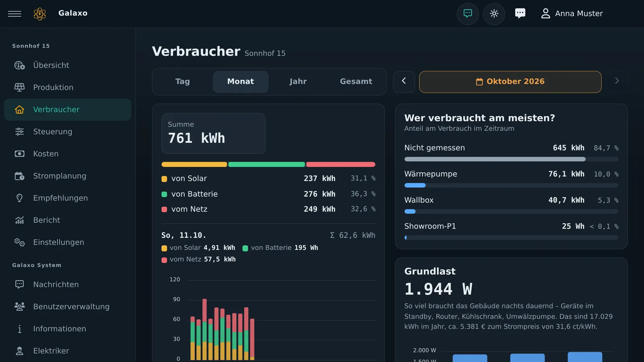
Task: Switch to the Tag tab
Action: coord(182,82)
